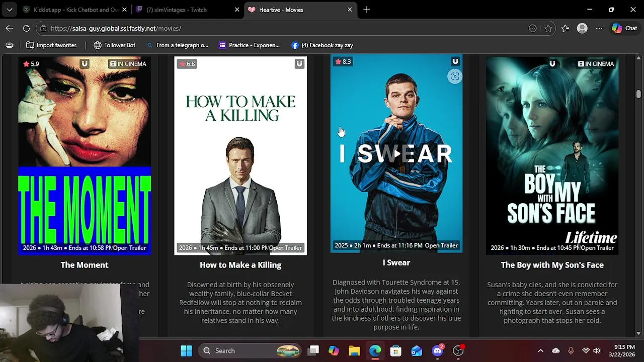Click the 6.8 rating badge
The height and width of the screenshot is (362, 644).
[x=187, y=64]
